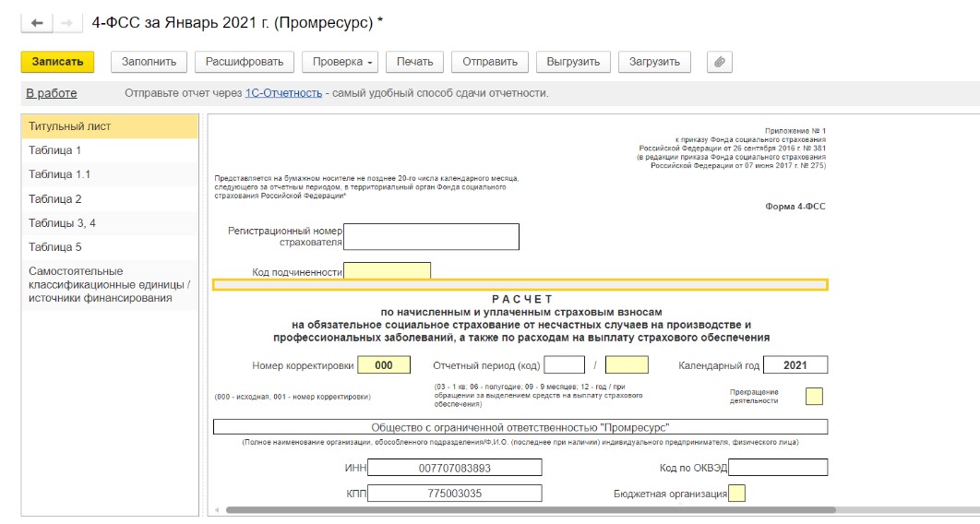Go forward with the right arrow button

click(x=66, y=23)
